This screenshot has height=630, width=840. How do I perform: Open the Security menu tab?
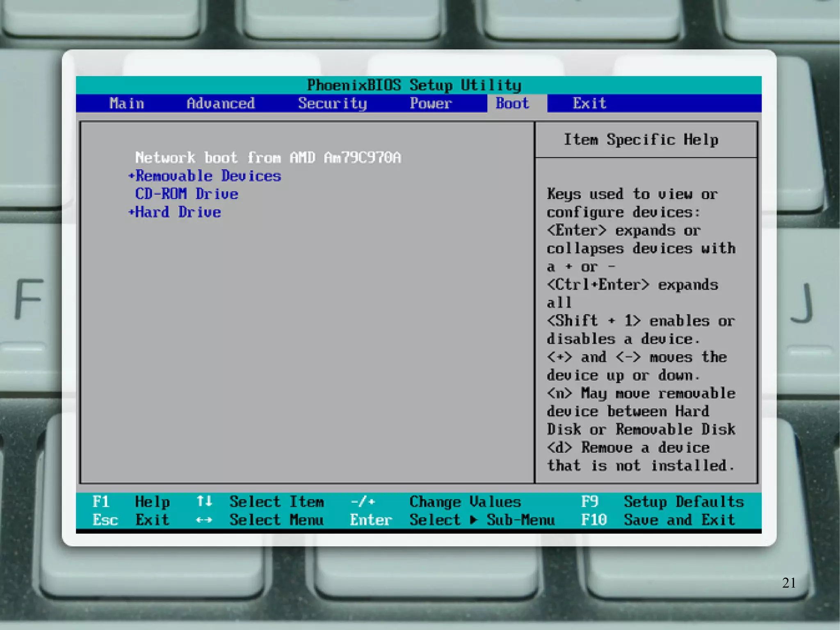coord(332,103)
